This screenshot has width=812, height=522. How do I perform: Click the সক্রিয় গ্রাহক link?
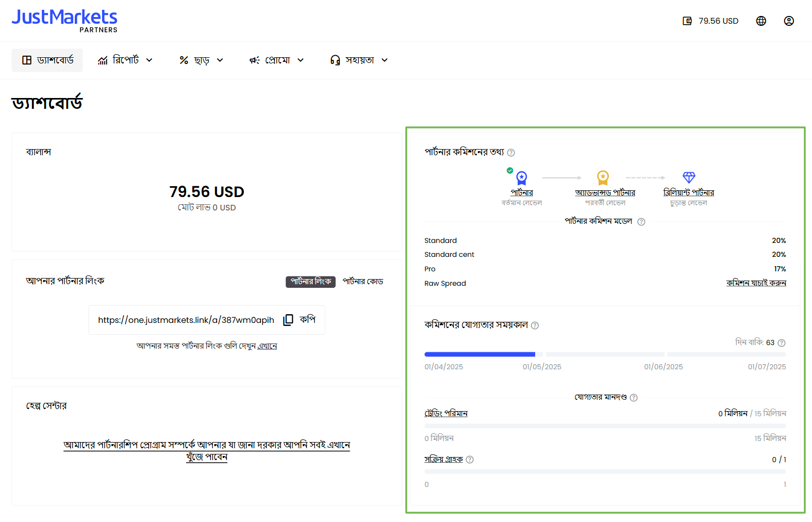(444, 460)
